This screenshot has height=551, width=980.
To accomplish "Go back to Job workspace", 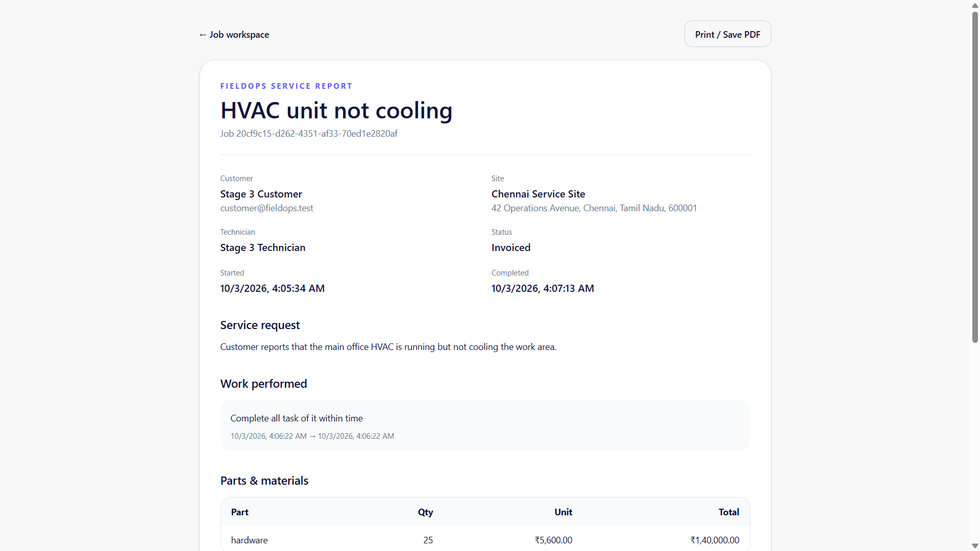I will [234, 35].
